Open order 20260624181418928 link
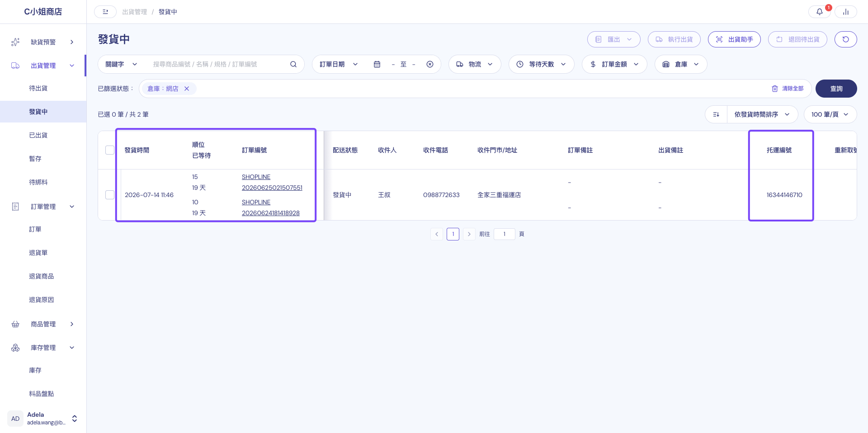Image resolution: width=868 pixels, height=433 pixels. [271, 213]
